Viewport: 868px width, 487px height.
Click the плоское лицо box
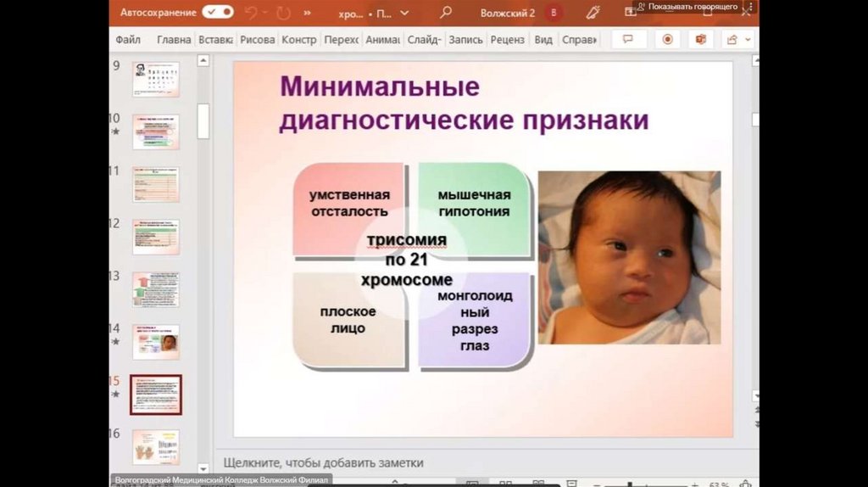(x=349, y=320)
